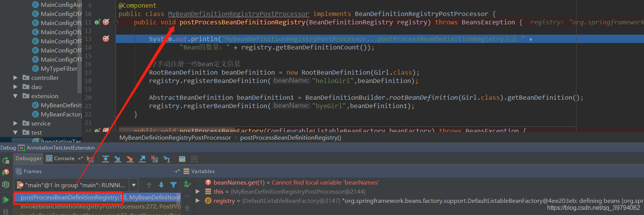Click next frame down arrow

click(161, 185)
